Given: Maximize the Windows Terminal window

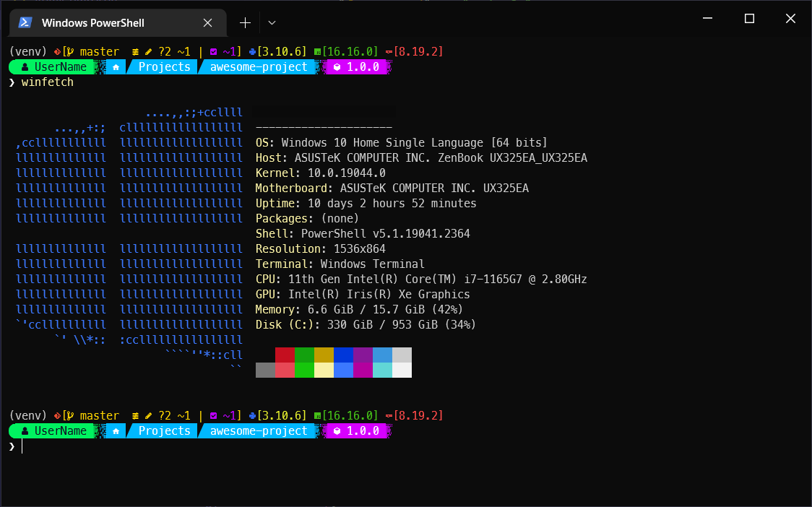Looking at the screenshot, I should [x=749, y=18].
